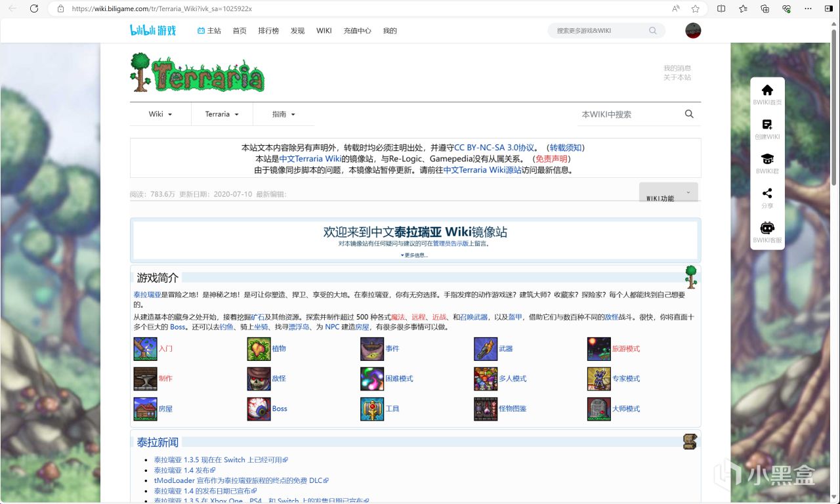Open the 大师模式 master mode tombstone icon
This screenshot has height=504, width=840.
click(599, 409)
